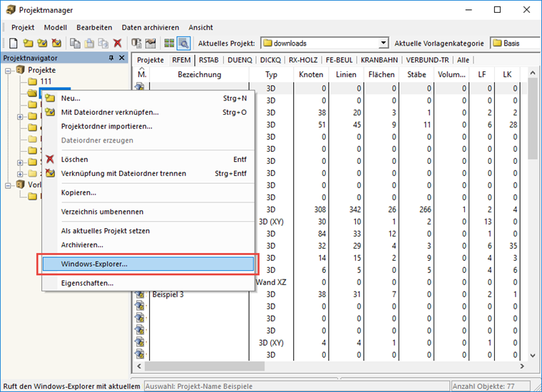
Task: Close the Projektnavigator panel
Action: (122, 58)
